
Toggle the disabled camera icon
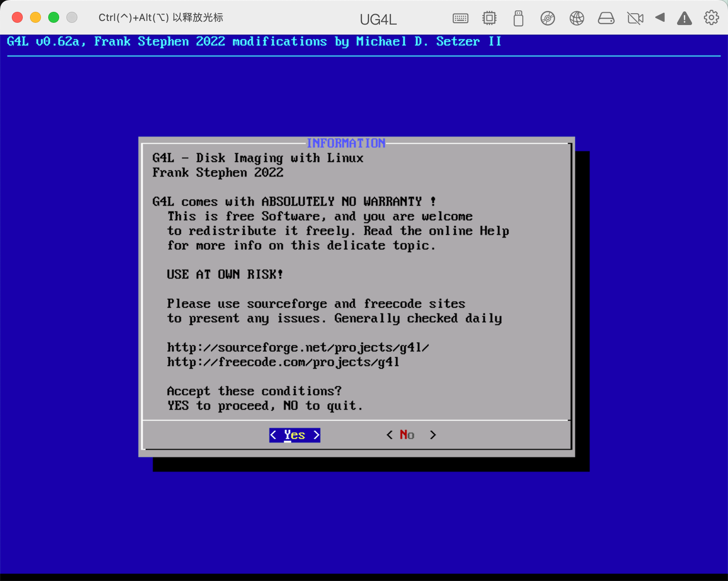pyautogui.click(x=635, y=18)
